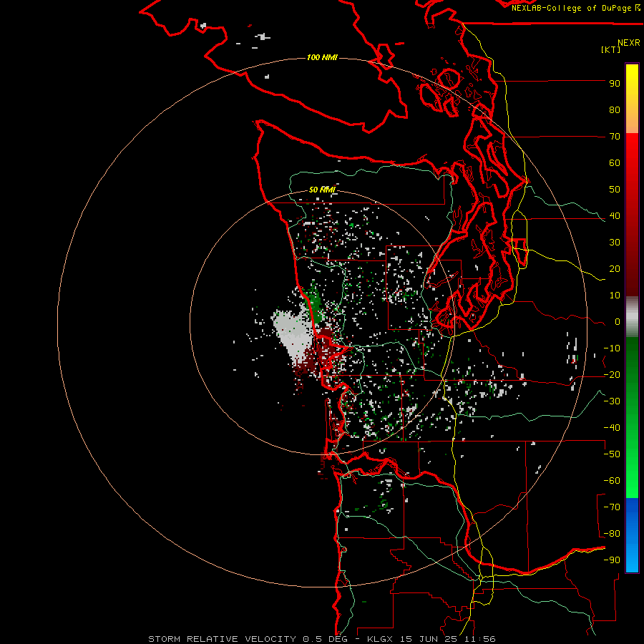The width and height of the screenshot is (644, 644).
Task: Click the 50 NMI range ring label
Action: [322, 190]
